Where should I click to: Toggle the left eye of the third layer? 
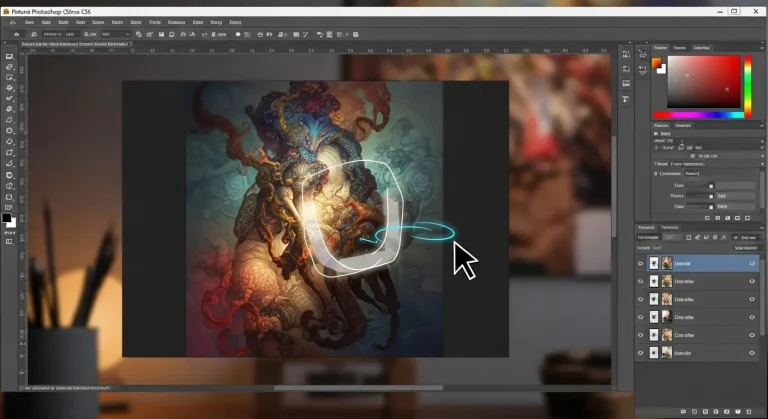click(640, 299)
